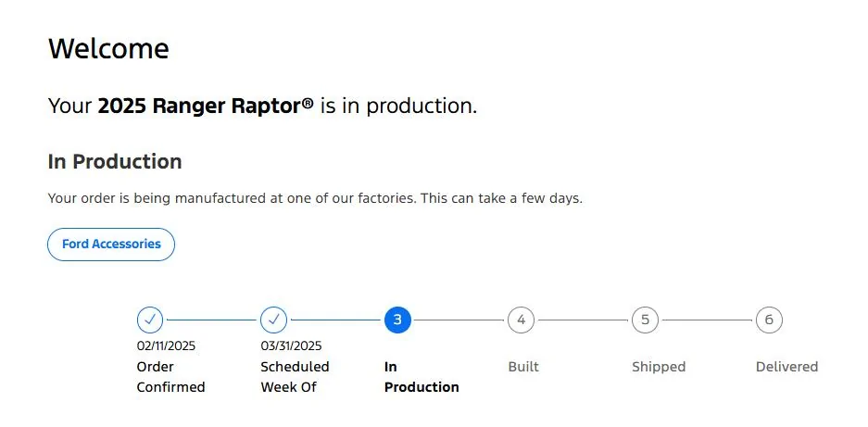Select the Shipped step label
The image size is (868, 427).
(659, 367)
